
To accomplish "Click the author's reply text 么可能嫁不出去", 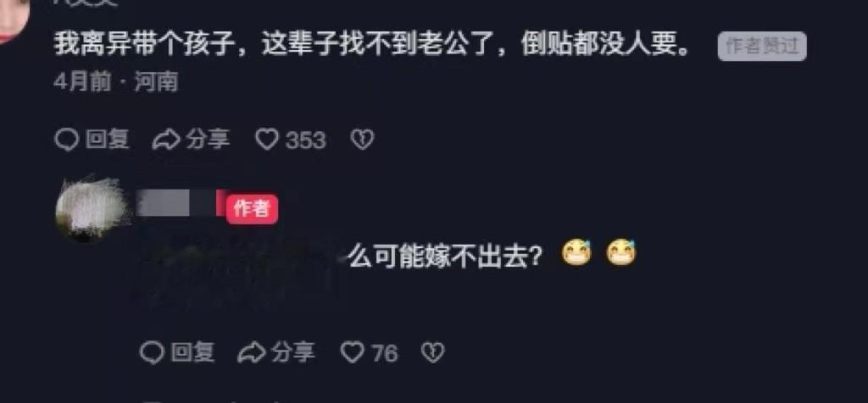I will pyautogui.click(x=444, y=256).
